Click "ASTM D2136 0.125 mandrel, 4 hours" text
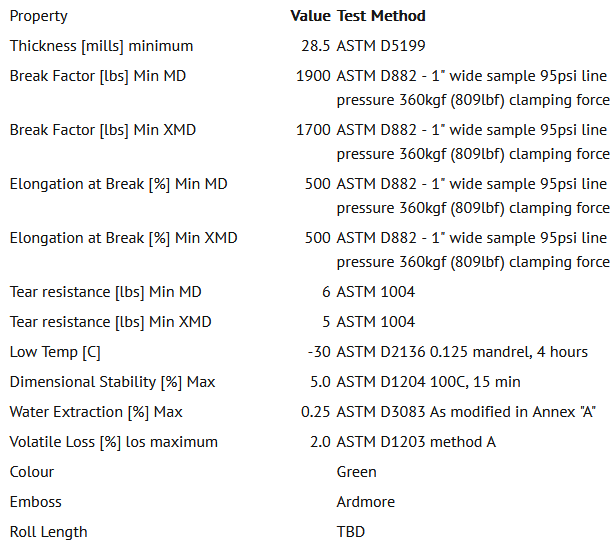611x548 pixels. pos(462,352)
